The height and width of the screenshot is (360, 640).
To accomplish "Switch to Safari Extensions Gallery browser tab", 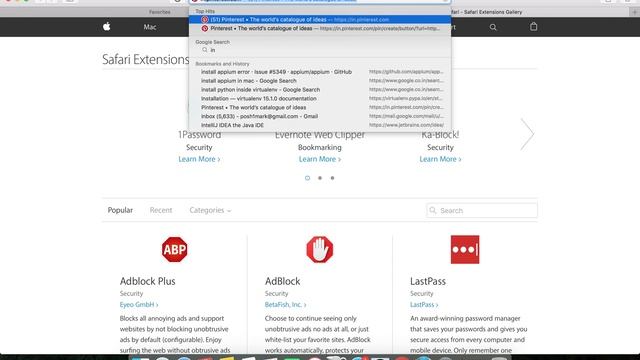I will (x=487, y=12).
